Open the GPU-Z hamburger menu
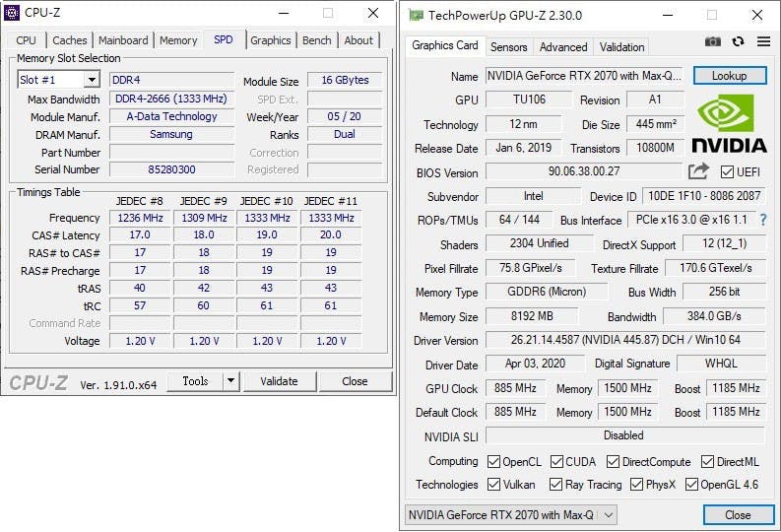The image size is (781, 532). tap(763, 41)
